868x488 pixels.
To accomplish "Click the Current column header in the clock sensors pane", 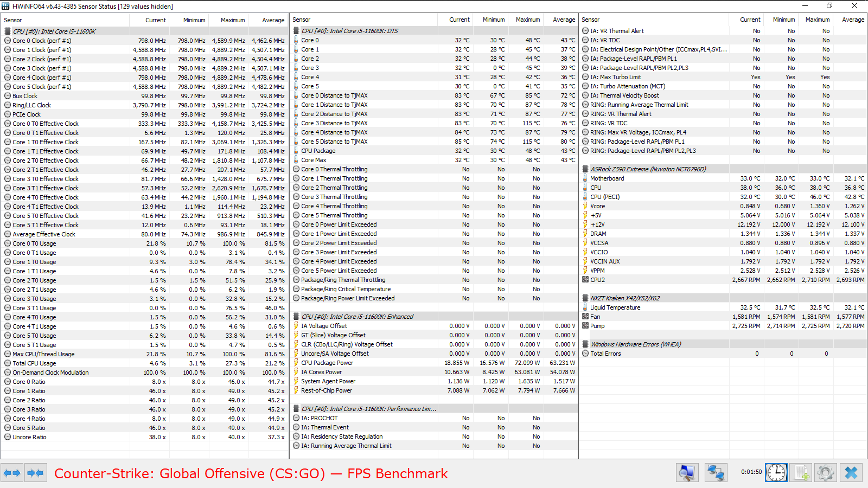I will (149, 20).
